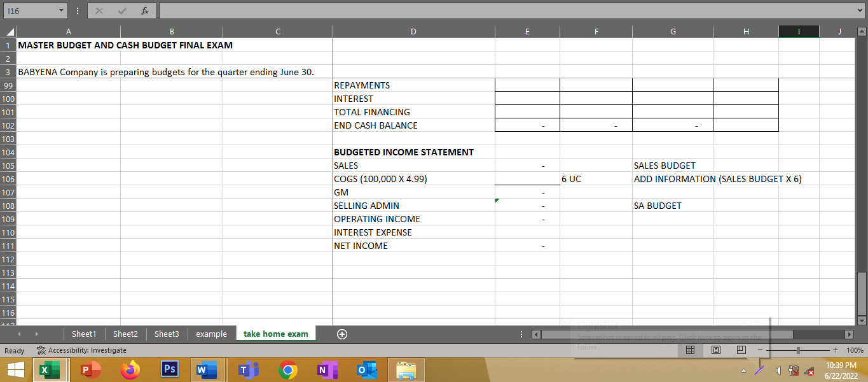Add a new worksheet with the plus icon

[342, 334]
